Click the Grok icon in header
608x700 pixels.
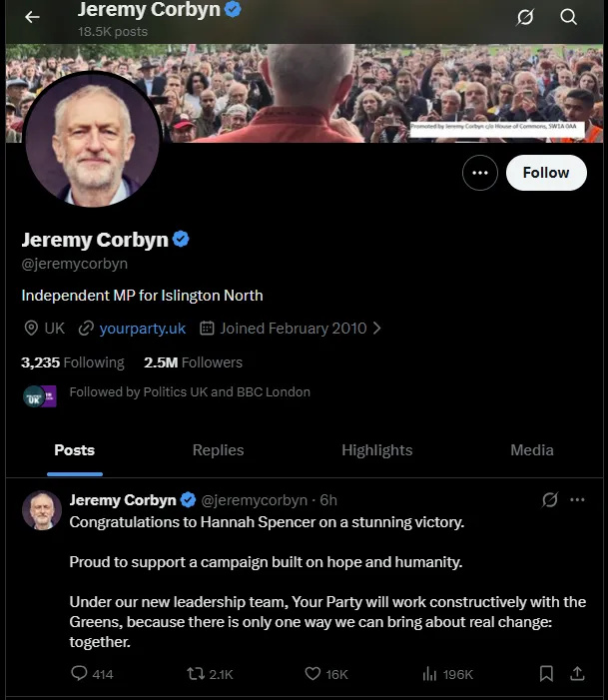[x=524, y=17]
